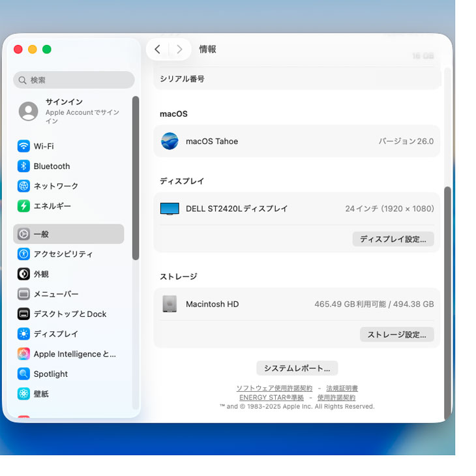
Task: Click the ディスプレイ設定... button
Action: [x=393, y=239]
